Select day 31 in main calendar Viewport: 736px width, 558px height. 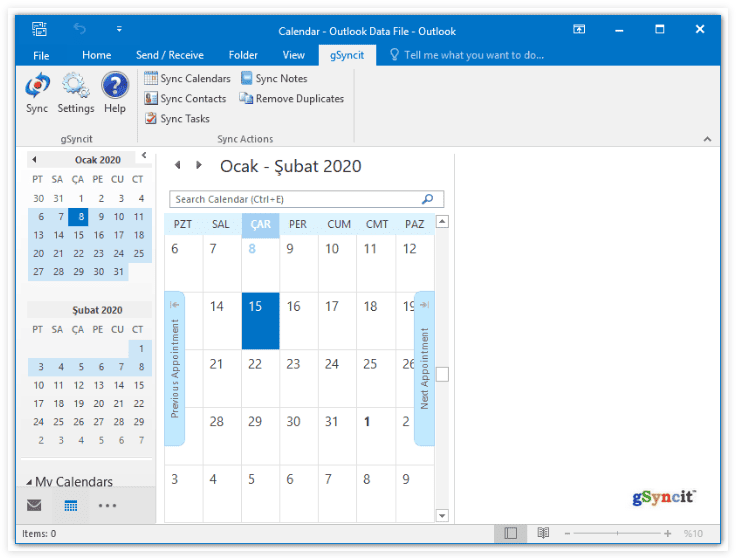(x=337, y=436)
